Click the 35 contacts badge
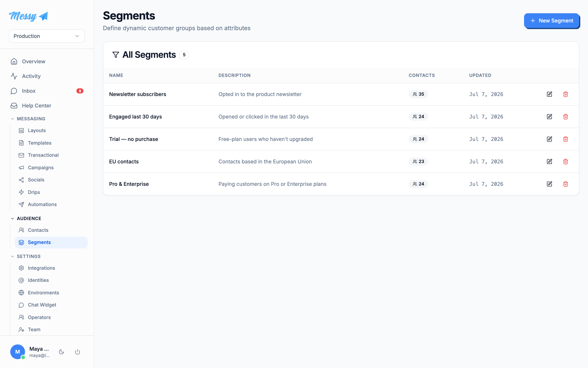This screenshot has height=368, width=588. (418, 94)
